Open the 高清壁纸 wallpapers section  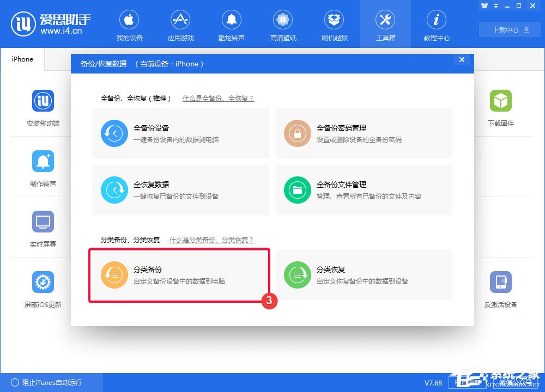tap(283, 24)
